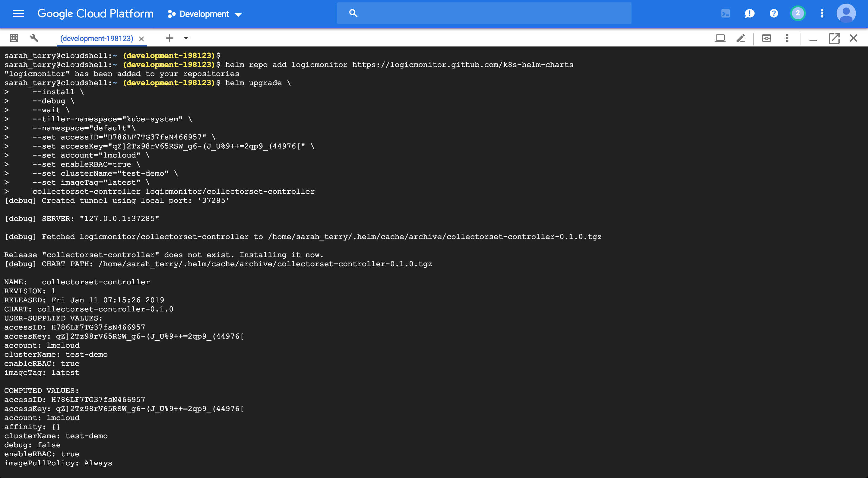The height and width of the screenshot is (478, 868).
Task: Launch the code editor pencil icon
Action: [x=740, y=38]
